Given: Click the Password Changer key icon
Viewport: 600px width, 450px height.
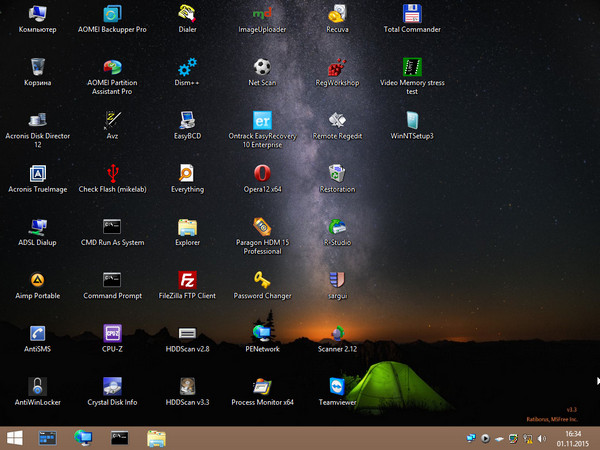Looking at the screenshot, I should pyautogui.click(x=262, y=280).
